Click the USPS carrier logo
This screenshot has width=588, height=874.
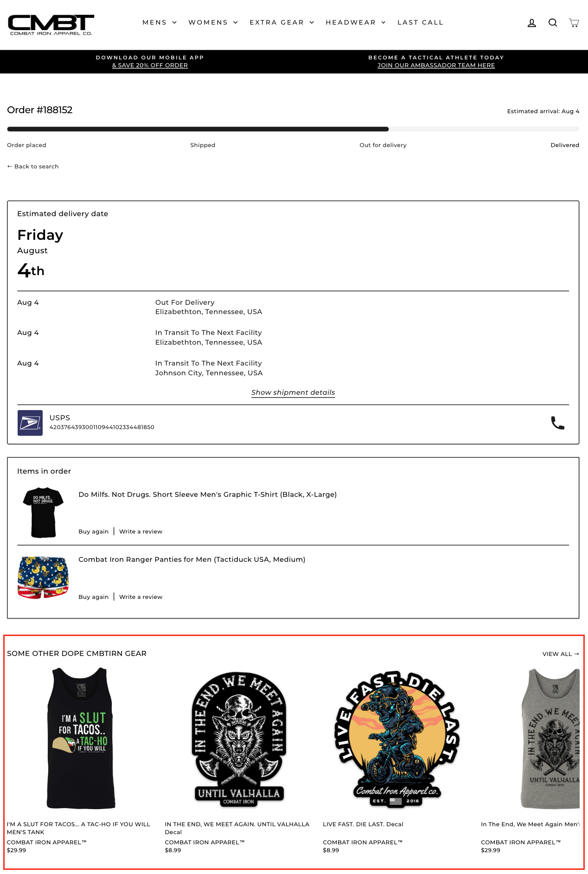[30, 423]
